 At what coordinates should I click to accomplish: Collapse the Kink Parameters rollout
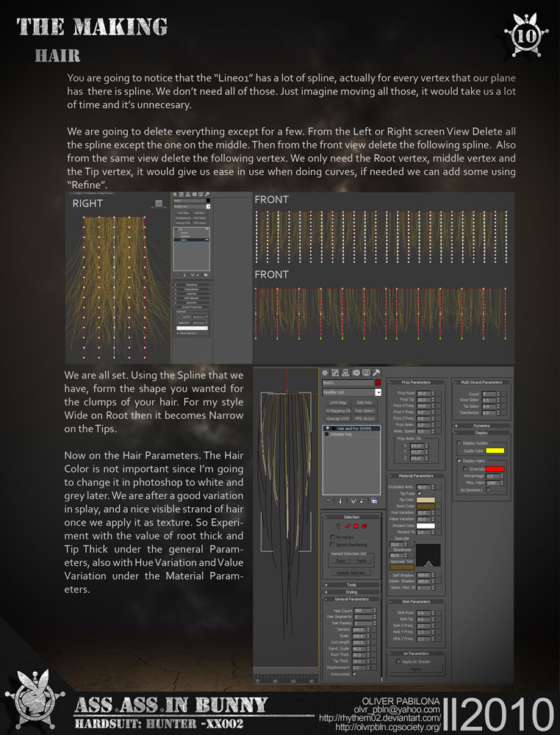[416, 601]
